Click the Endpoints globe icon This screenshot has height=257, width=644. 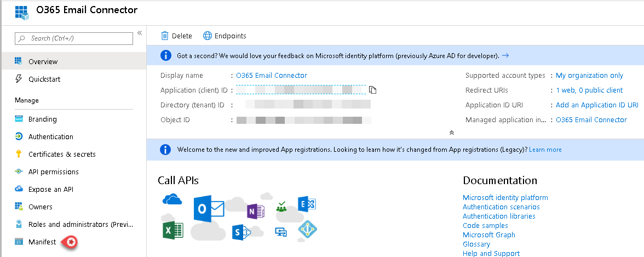pyautogui.click(x=208, y=36)
